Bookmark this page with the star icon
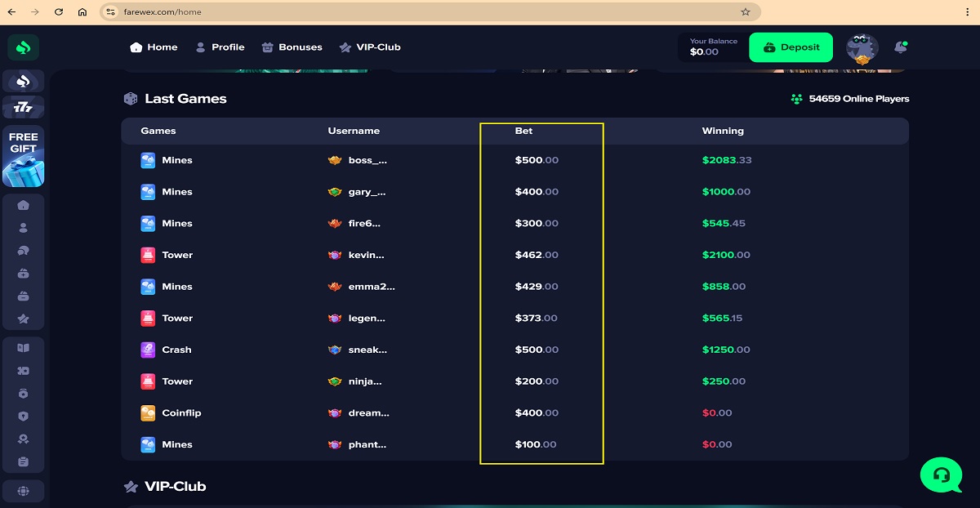This screenshot has width=980, height=508. coord(745,12)
